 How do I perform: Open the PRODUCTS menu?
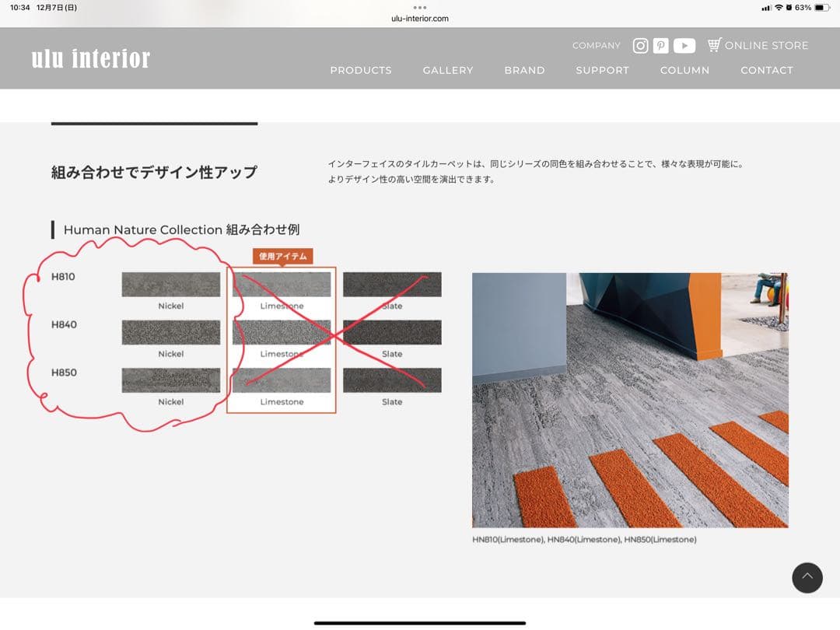click(x=361, y=70)
